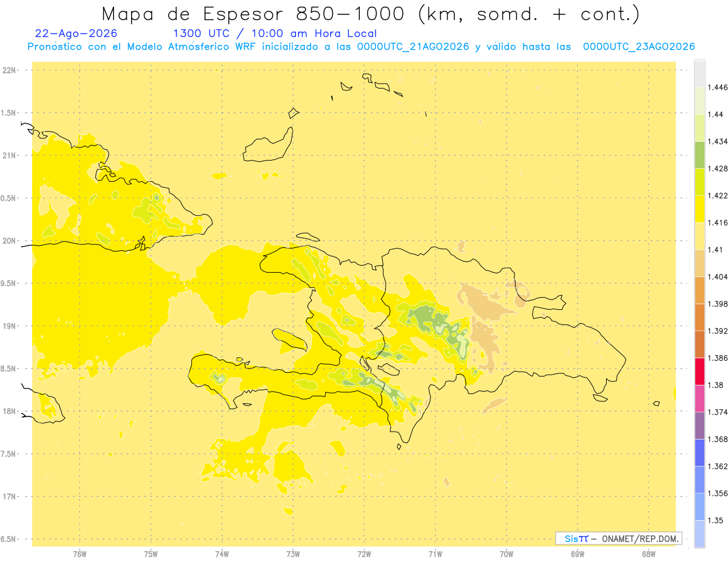Click the '76W' longitude label
Viewport: 728px width, 562px height.
point(79,554)
